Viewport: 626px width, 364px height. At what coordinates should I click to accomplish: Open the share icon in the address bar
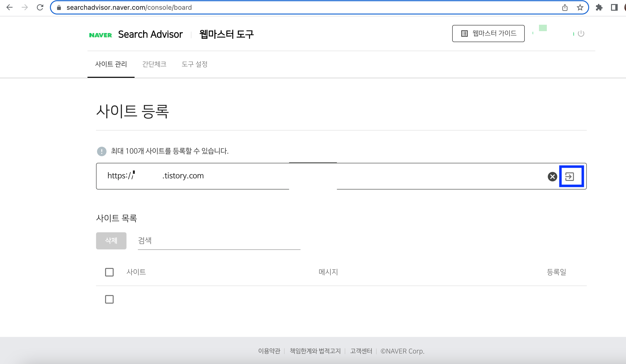click(565, 8)
